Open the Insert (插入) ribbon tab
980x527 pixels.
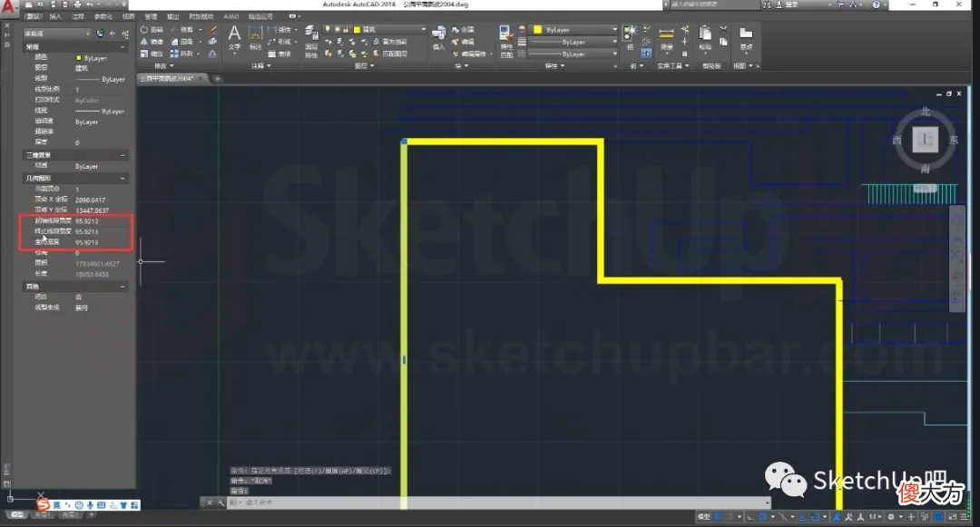(55, 16)
